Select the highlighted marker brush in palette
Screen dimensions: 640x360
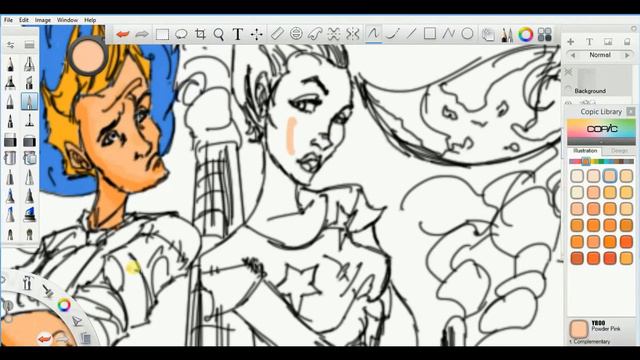click(29, 101)
